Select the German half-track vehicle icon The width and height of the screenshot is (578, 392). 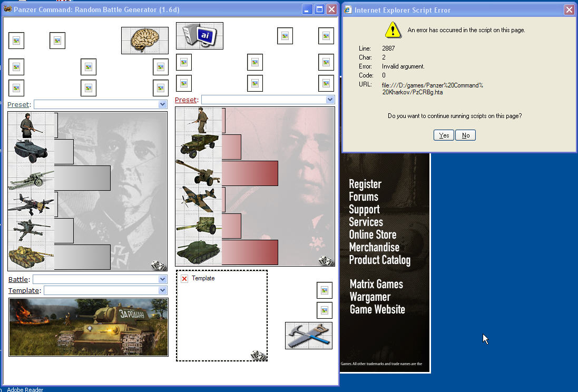point(31,151)
